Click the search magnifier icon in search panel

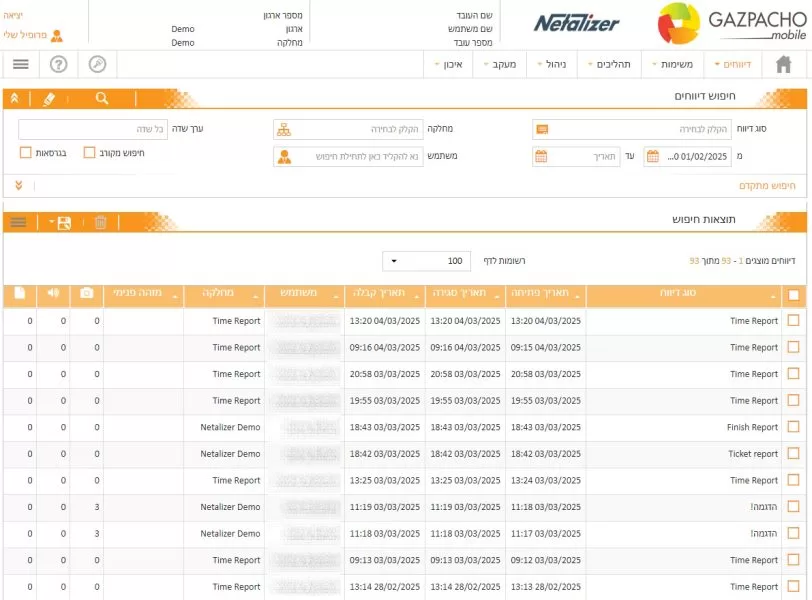[x=102, y=98]
